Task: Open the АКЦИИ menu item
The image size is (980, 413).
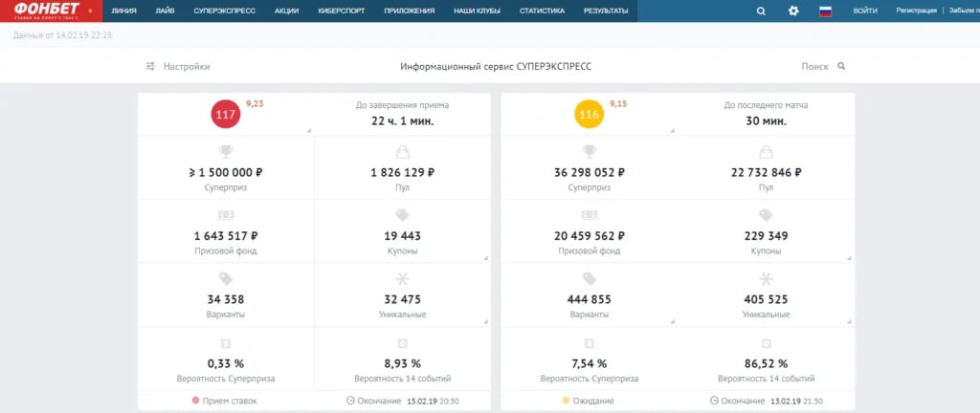Action: pyautogui.click(x=286, y=11)
